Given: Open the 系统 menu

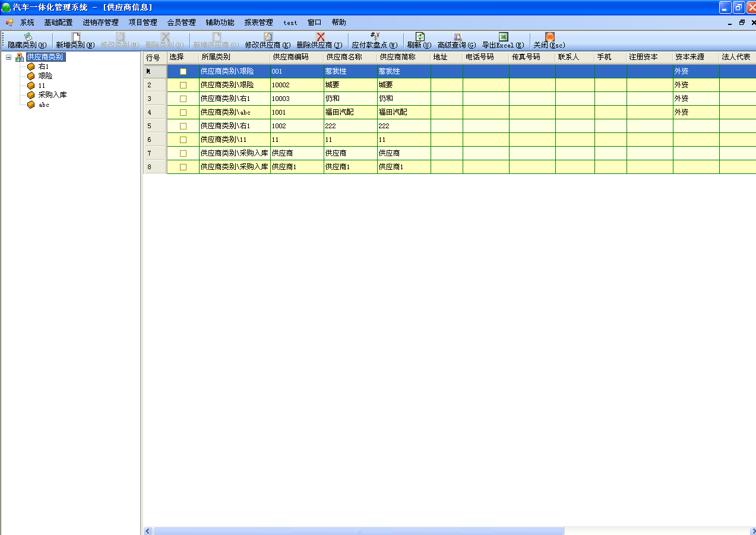Looking at the screenshot, I should (27, 23).
